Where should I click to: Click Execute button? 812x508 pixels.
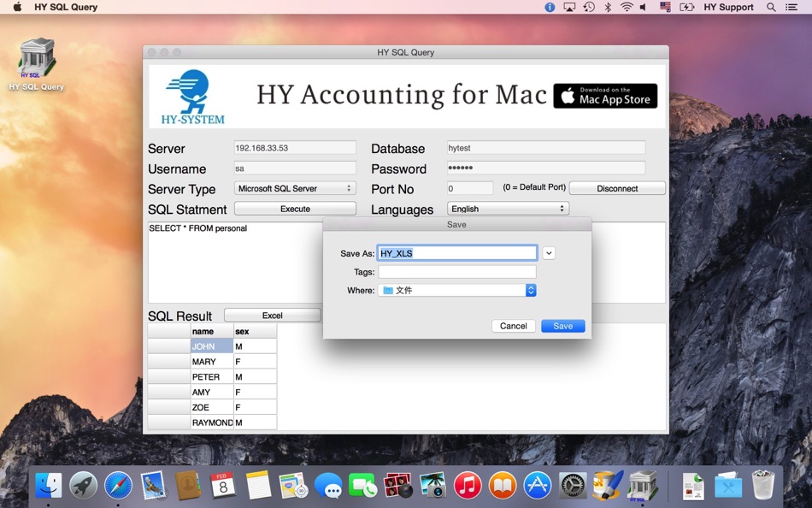tap(295, 209)
